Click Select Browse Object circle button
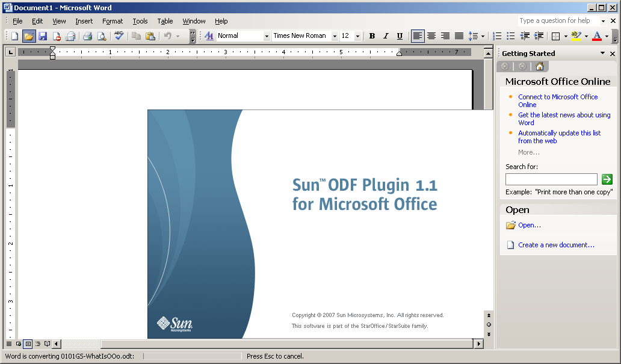Viewport: 621px width, 364px height. (x=489, y=324)
